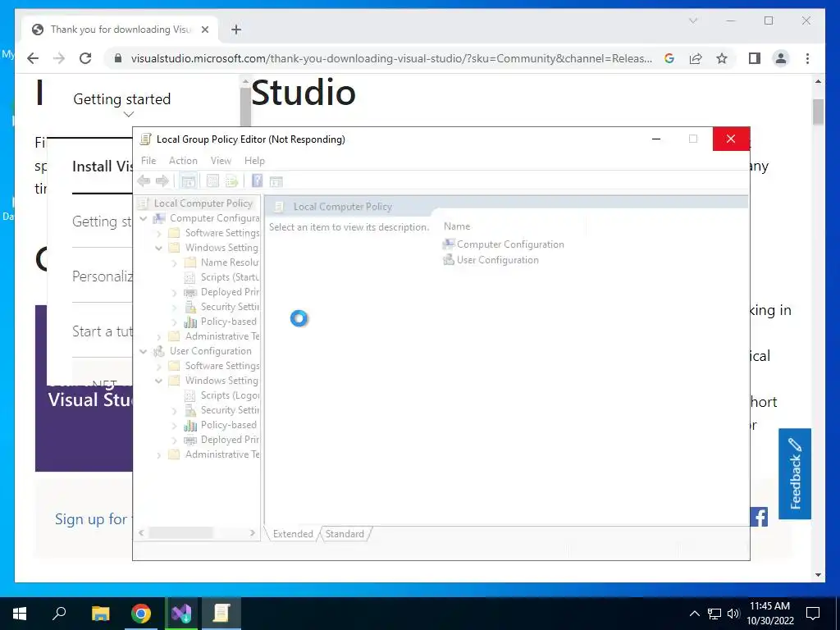
Task: Select Local Computer Policy tree root
Action: point(203,203)
